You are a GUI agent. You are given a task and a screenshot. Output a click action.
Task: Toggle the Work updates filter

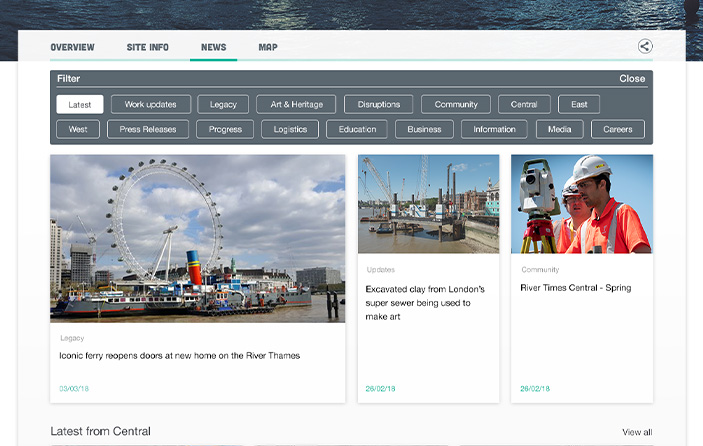coord(150,104)
